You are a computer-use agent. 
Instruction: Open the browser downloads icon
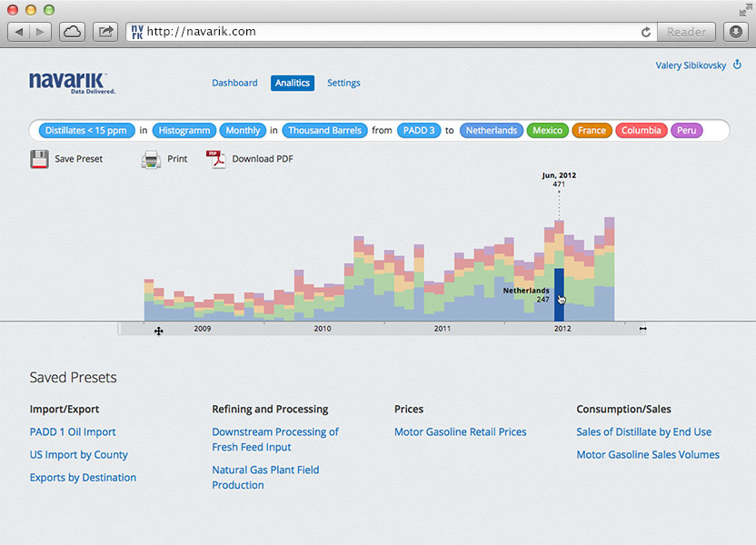[x=736, y=32]
